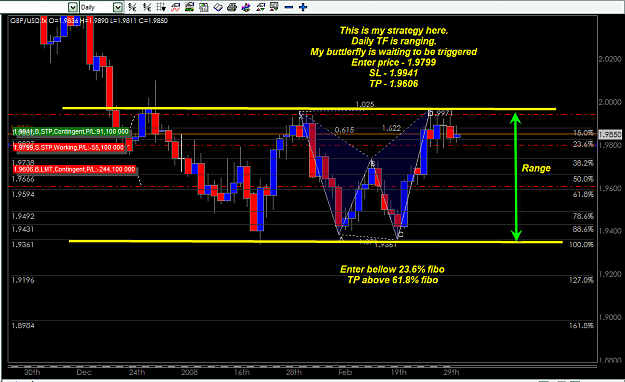The height and width of the screenshot is (382, 625).
Task: Click the 'Enter bellow 23.6% fibo' annotation
Action: [x=392, y=270]
